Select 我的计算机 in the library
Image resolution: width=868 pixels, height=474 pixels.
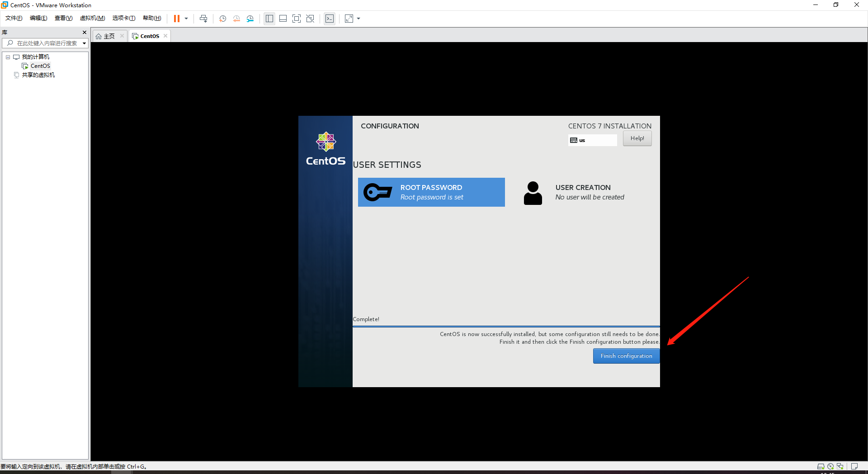tap(36, 57)
